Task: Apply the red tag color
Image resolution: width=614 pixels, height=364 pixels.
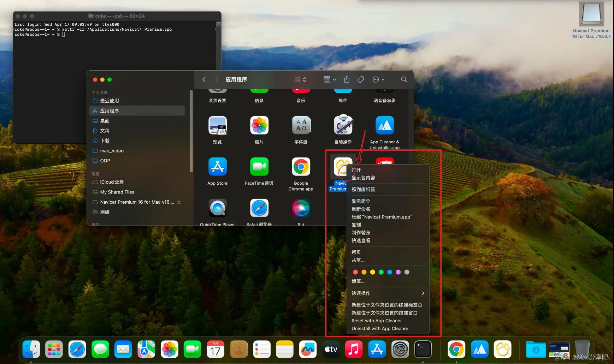Action: tap(355, 272)
